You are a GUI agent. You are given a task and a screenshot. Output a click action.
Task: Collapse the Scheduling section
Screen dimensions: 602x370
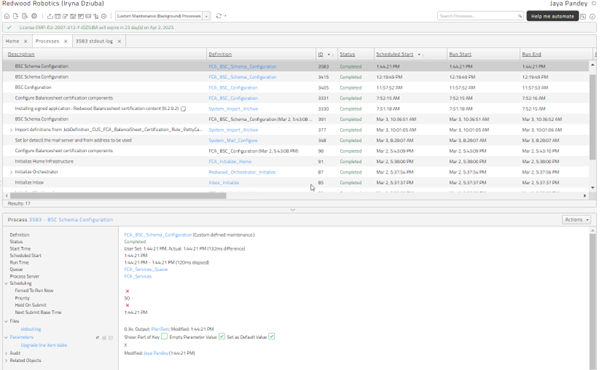click(6, 284)
